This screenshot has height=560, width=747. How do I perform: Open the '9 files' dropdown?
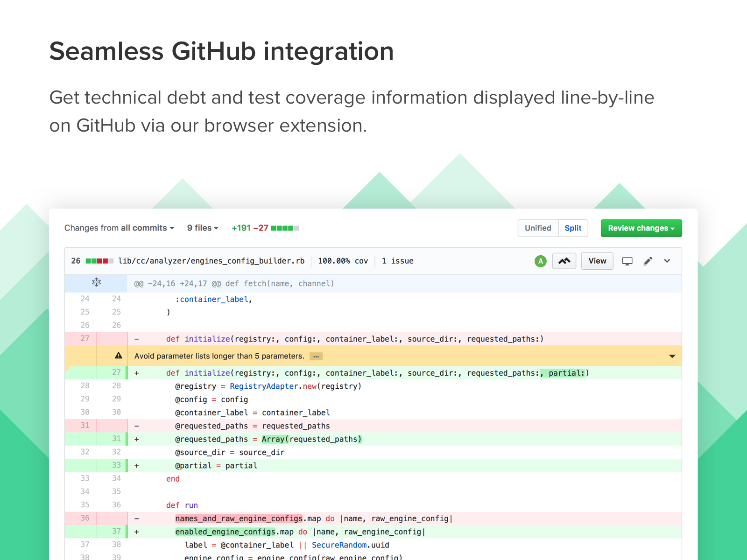tap(203, 228)
